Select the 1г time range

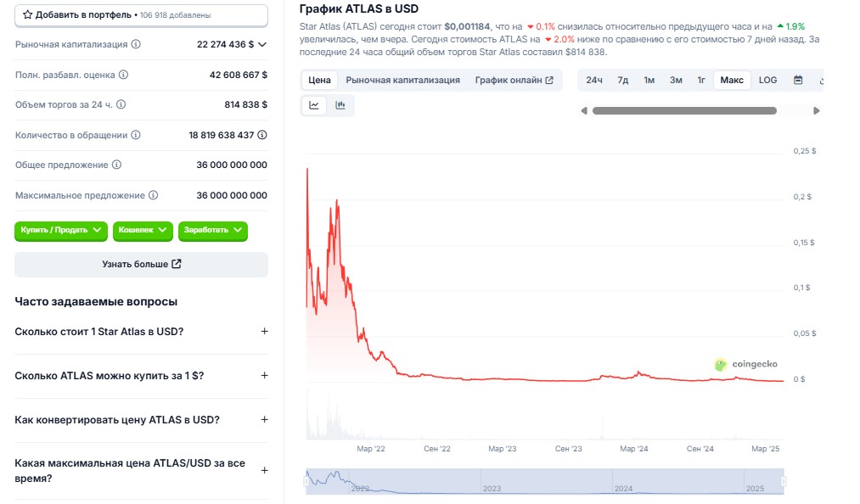tap(701, 80)
